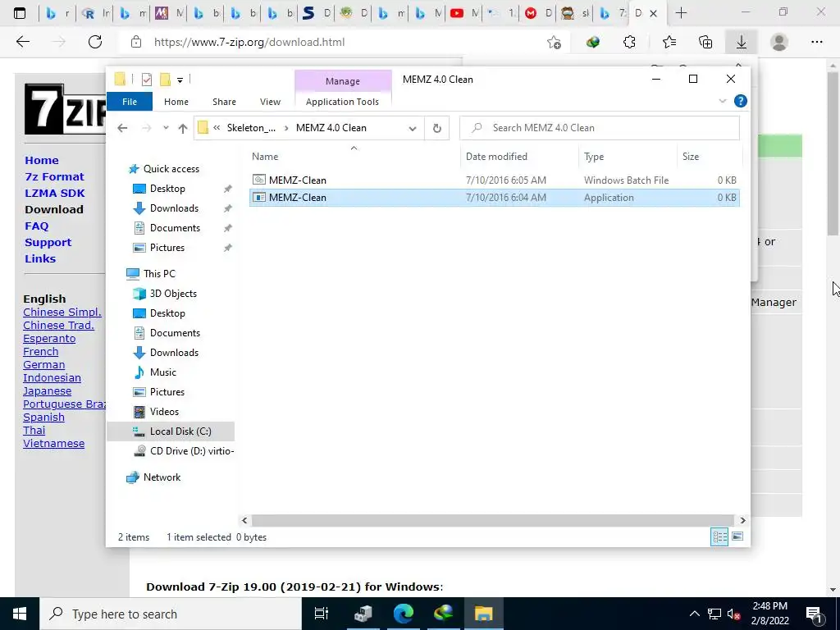Open the Share ribbon tab

pyautogui.click(x=224, y=102)
